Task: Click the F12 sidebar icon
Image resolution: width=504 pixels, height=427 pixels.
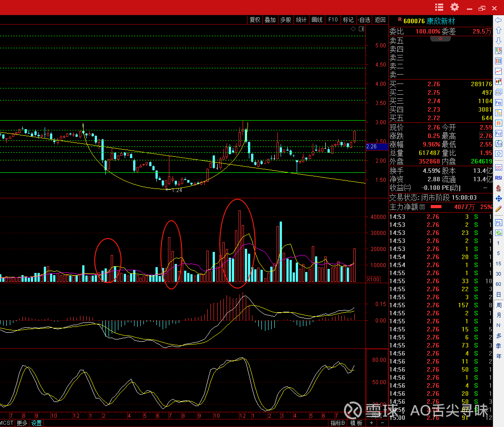Action: 498,134
